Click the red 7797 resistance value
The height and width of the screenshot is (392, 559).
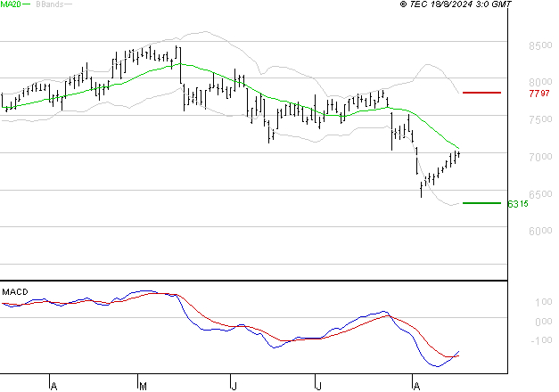tap(539, 94)
